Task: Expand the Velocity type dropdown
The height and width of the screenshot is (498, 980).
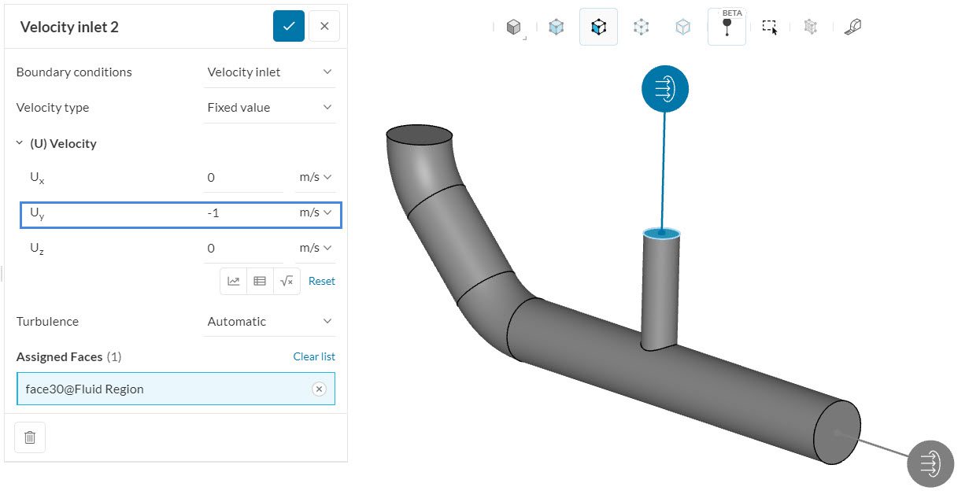Action: pyautogui.click(x=269, y=108)
